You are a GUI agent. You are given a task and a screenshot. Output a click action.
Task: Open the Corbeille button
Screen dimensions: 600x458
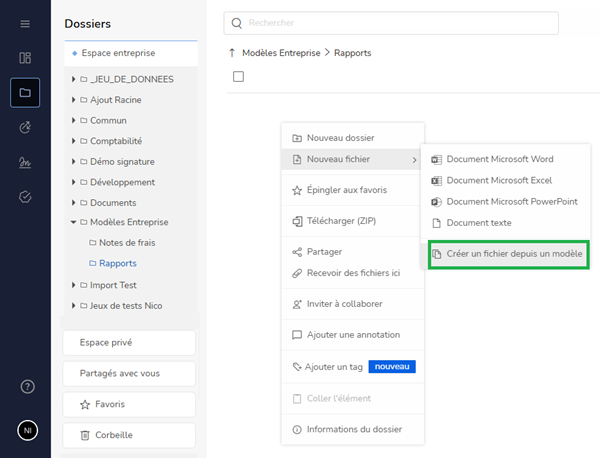tap(129, 435)
